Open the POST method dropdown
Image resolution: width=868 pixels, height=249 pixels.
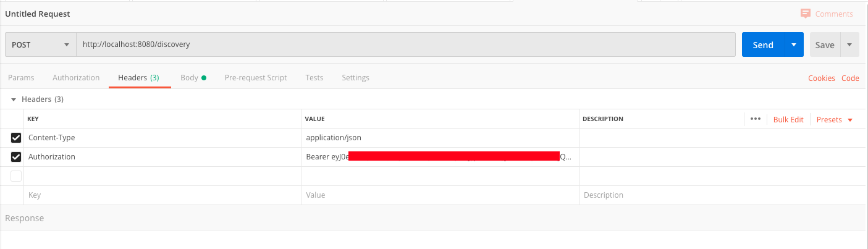pyautogui.click(x=40, y=44)
